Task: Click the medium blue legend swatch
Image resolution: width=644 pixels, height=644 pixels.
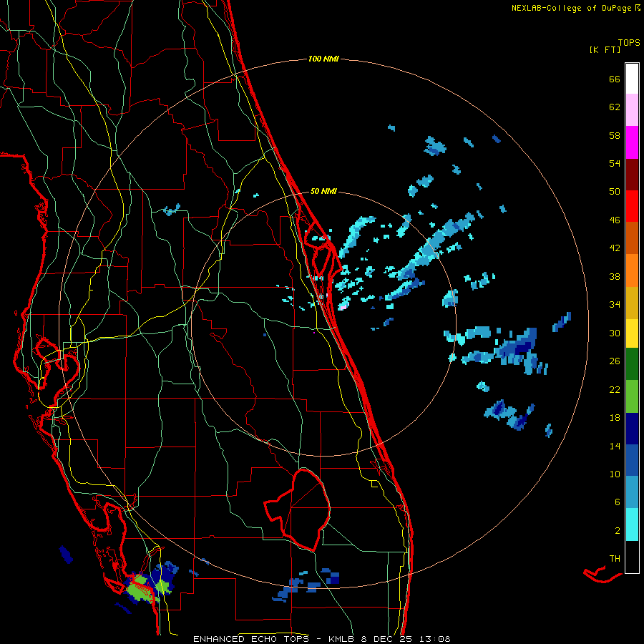Action: coord(632,460)
